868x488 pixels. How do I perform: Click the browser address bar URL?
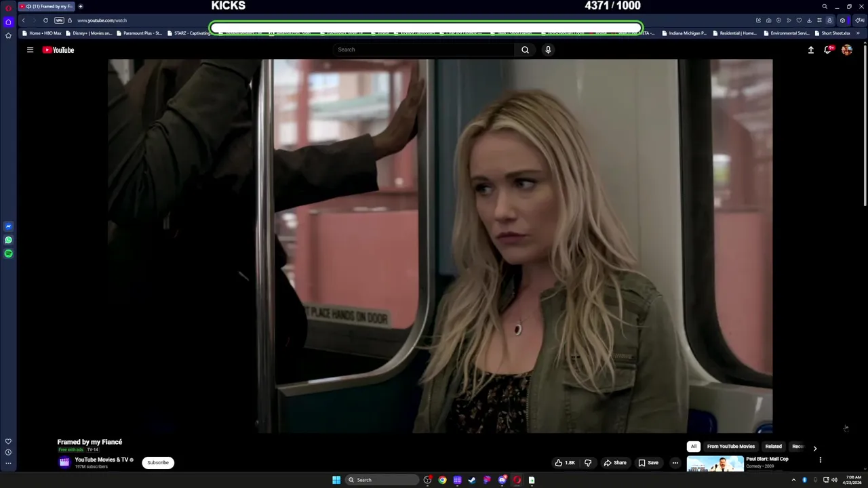point(102,20)
